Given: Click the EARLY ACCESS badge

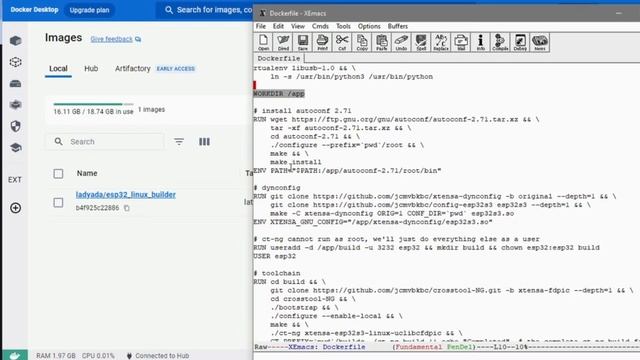Looking at the screenshot, I should click(176, 69).
